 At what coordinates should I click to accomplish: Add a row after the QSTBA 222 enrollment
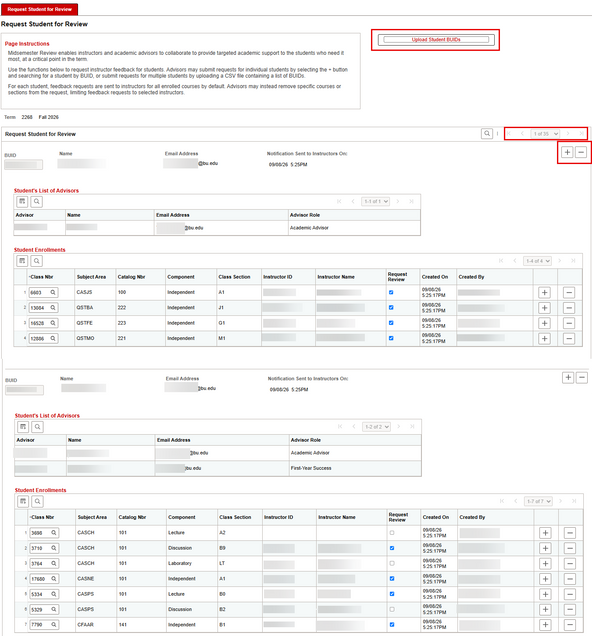[x=544, y=308]
